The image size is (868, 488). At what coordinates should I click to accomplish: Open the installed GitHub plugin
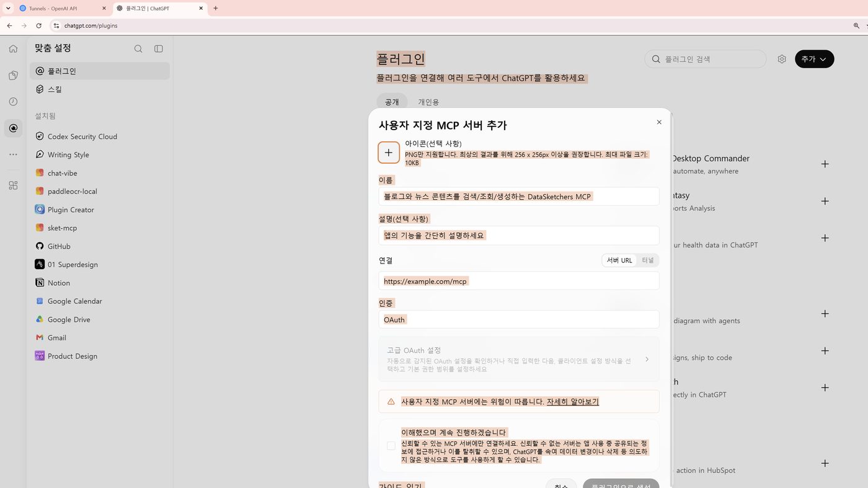click(99, 246)
